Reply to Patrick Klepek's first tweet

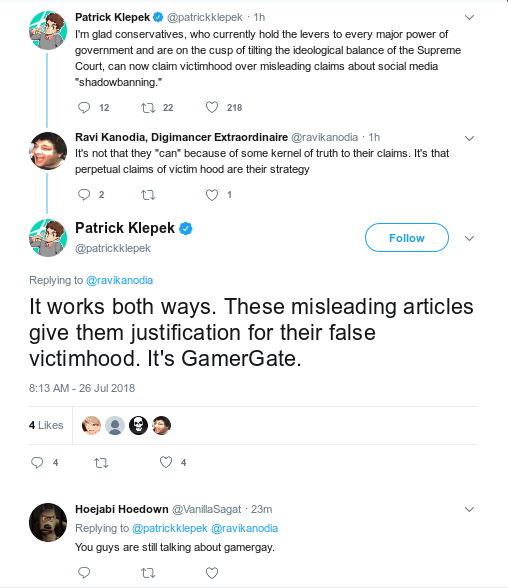click(x=84, y=108)
